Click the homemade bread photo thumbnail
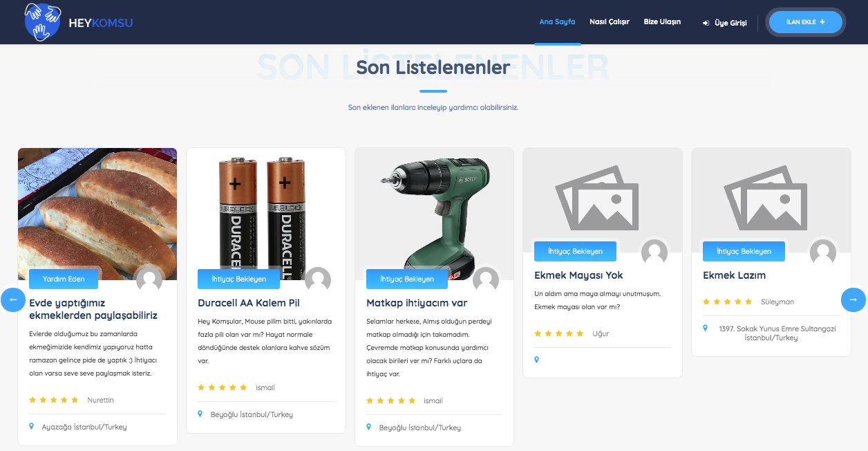The image size is (868, 451). pyautogui.click(x=97, y=214)
